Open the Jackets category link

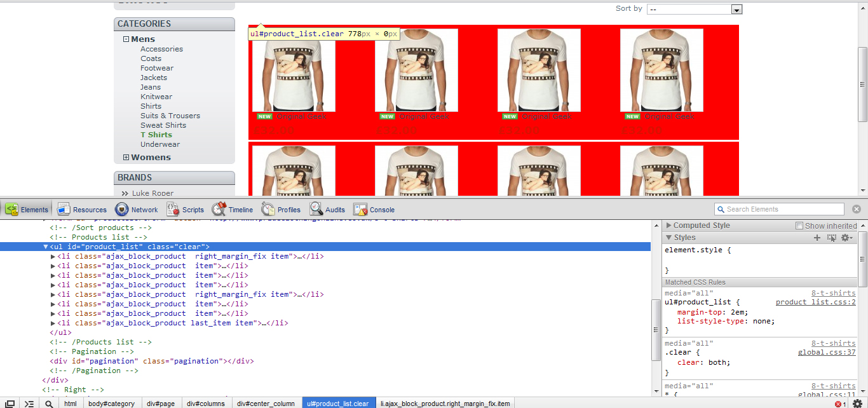(154, 78)
